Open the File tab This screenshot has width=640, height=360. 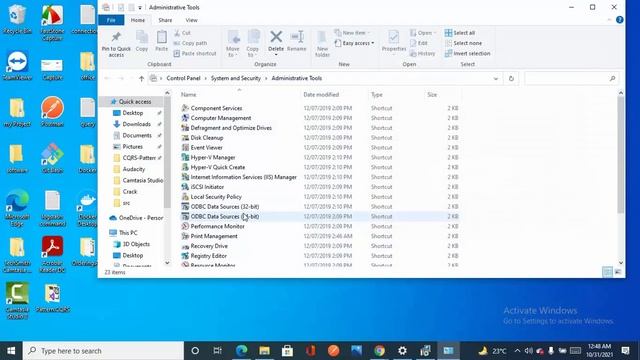[x=111, y=20]
